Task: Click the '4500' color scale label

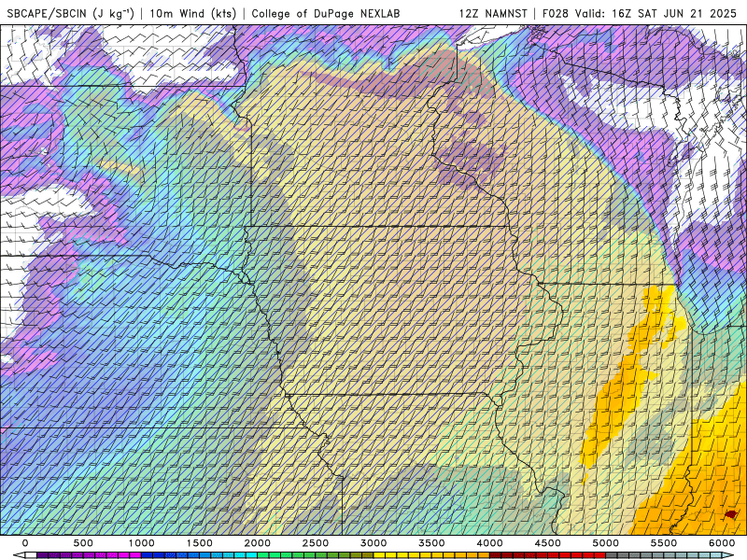Action: point(548,543)
